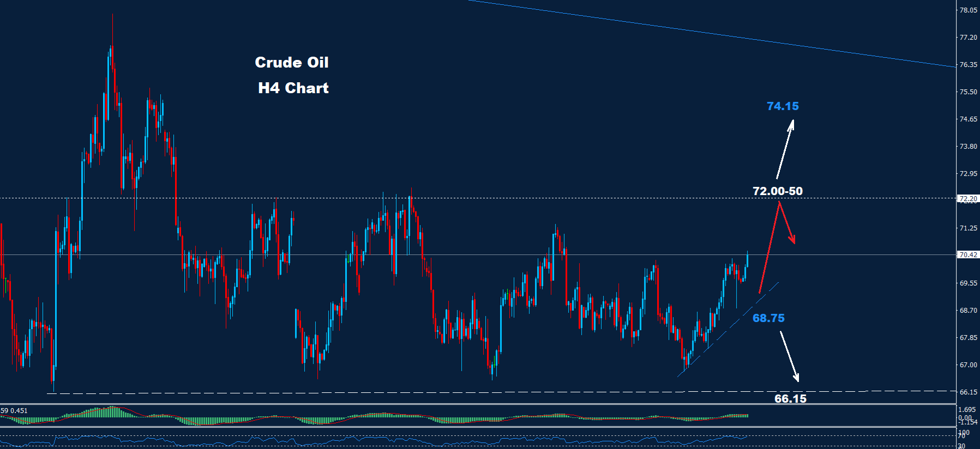Screen dimensions: 980x449
Task: Select the long descending blue trendline
Action: [709, 33]
